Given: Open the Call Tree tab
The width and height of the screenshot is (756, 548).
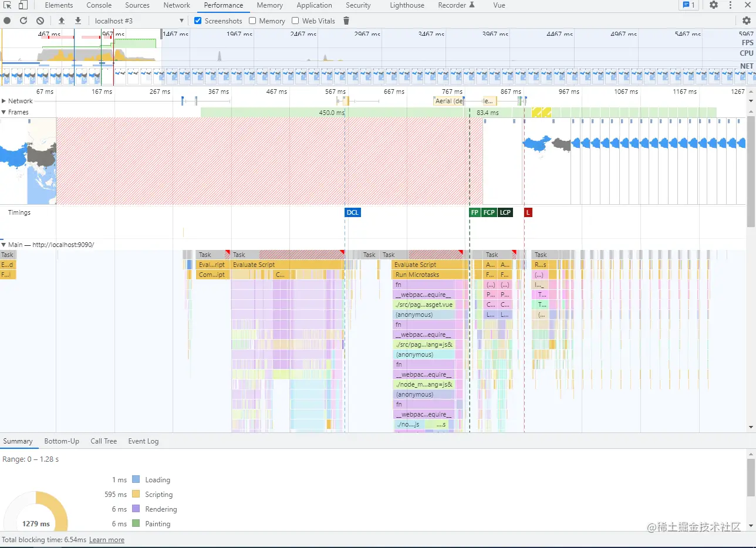Looking at the screenshot, I should pos(103,441).
